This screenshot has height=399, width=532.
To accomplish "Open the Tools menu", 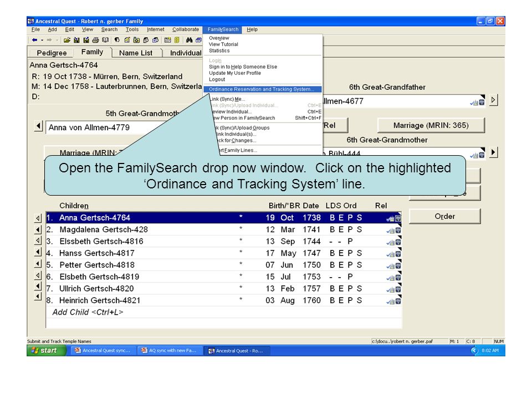I will (132, 29).
